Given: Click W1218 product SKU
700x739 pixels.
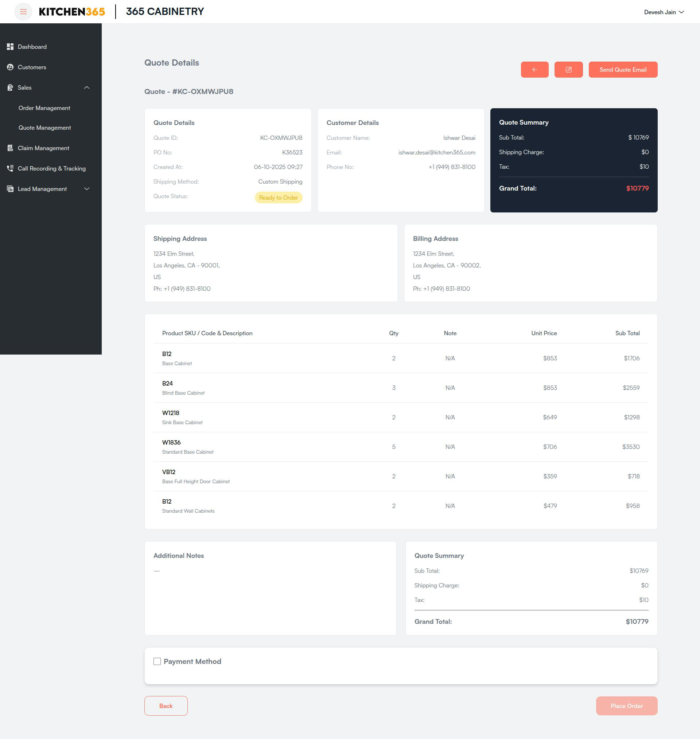Looking at the screenshot, I should (171, 413).
